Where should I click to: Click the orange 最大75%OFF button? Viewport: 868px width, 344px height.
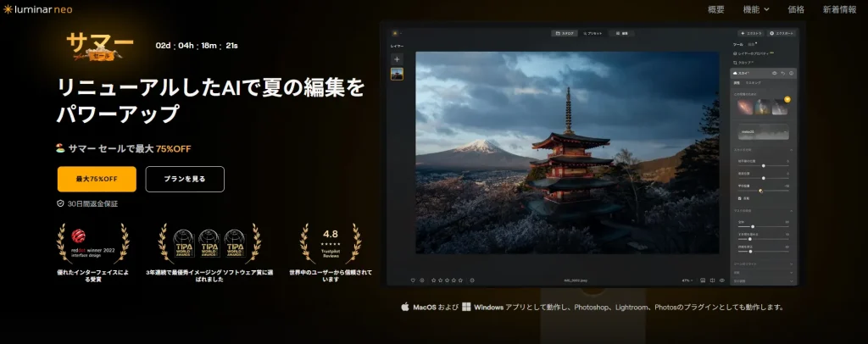[97, 179]
